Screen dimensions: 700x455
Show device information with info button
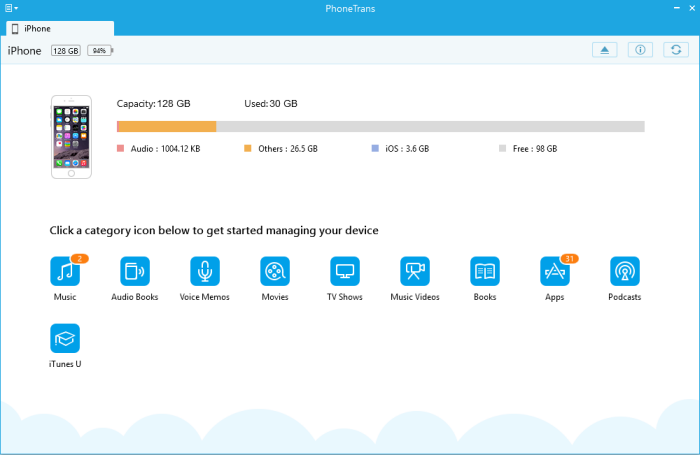(640, 50)
